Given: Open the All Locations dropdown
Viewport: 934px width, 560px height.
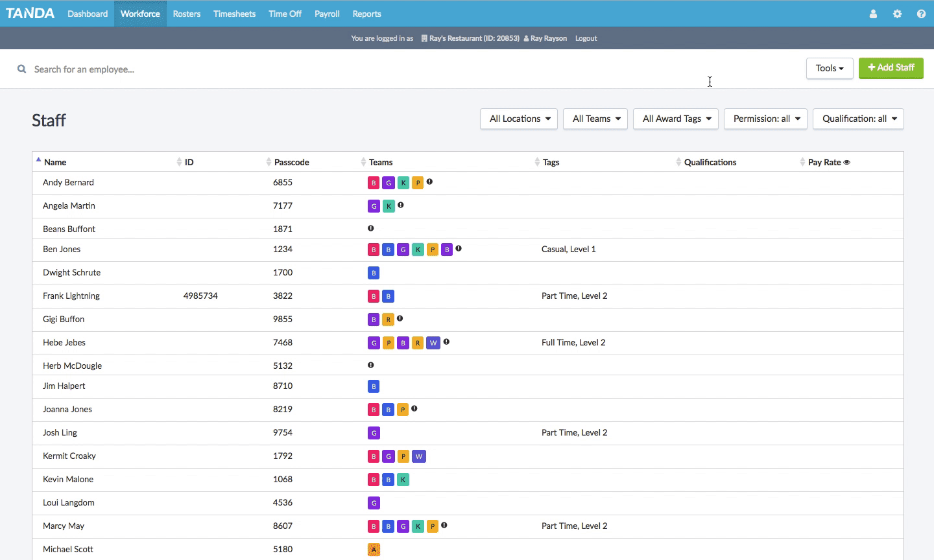Looking at the screenshot, I should click(520, 119).
